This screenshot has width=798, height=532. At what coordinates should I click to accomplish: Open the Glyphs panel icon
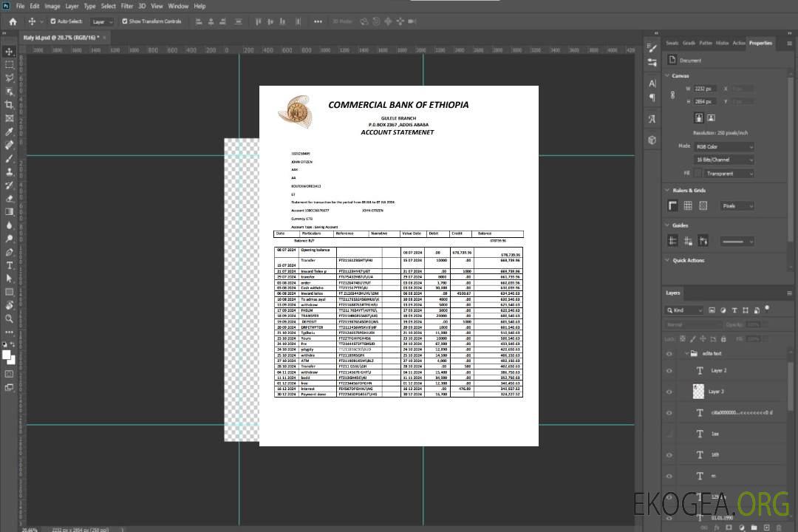652,119
